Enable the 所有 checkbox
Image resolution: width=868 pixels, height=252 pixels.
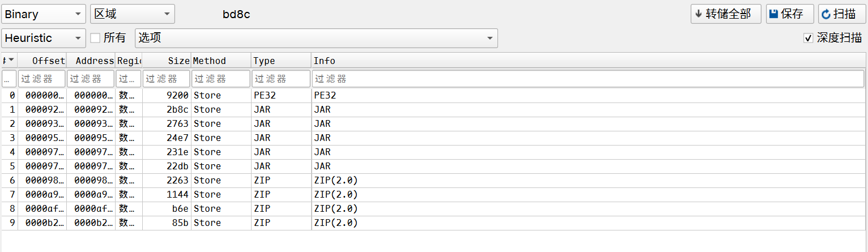(x=95, y=38)
